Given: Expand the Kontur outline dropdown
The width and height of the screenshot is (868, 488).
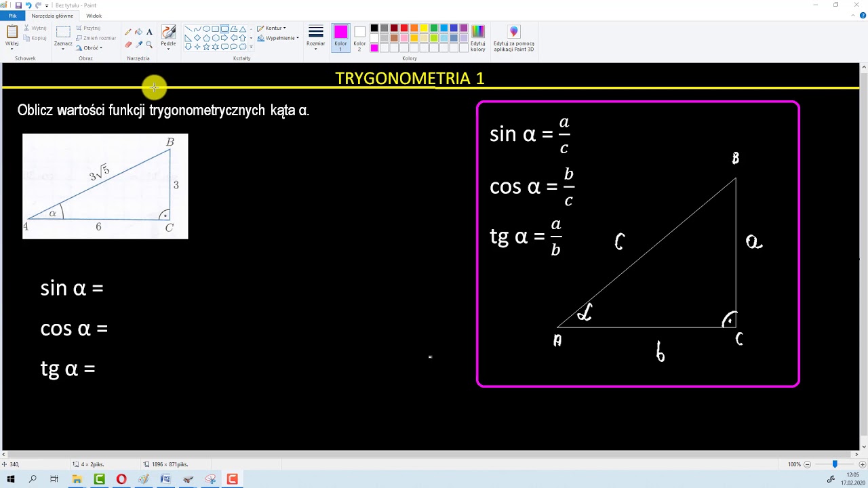Looking at the screenshot, I should pos(271,28).
